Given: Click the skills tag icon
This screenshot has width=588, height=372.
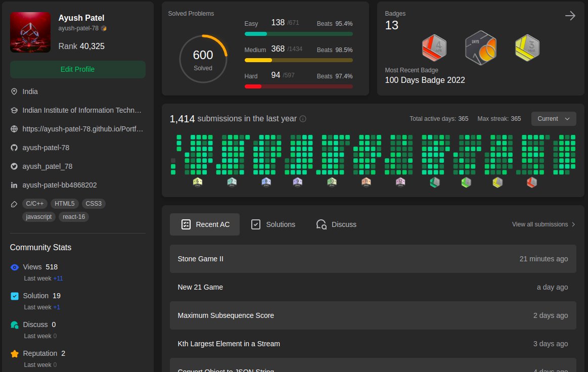Looking at the screenshot, I should click(14, 204).
